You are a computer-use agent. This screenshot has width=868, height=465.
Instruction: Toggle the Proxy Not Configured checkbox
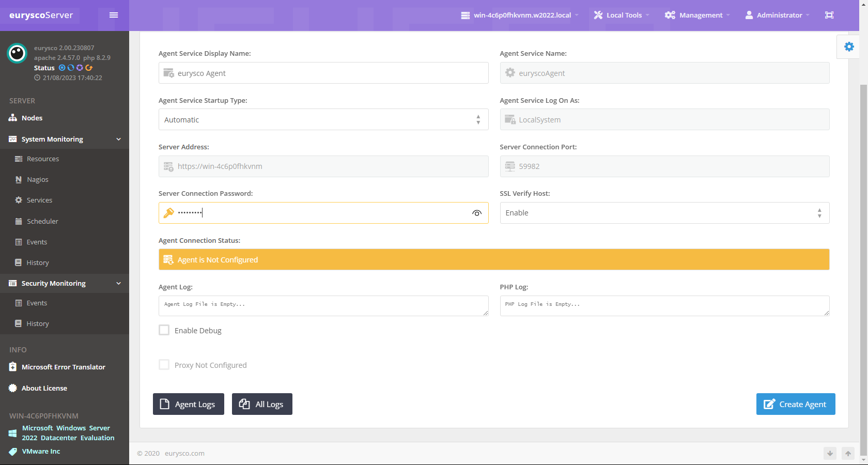164,365
